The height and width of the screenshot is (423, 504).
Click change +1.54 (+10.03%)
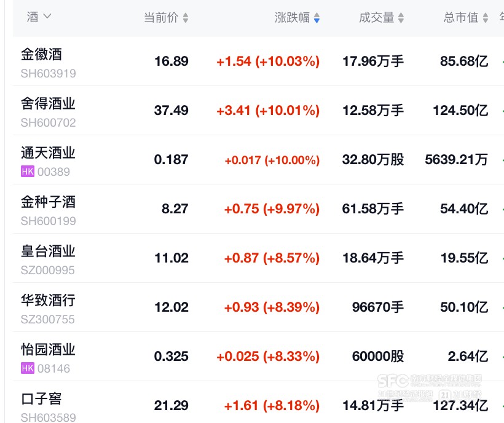[268, 61]
